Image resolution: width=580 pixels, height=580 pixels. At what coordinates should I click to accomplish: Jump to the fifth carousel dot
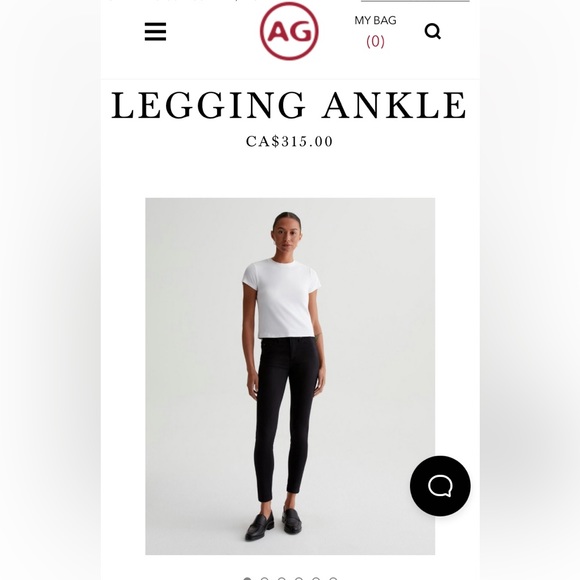[316, 579]
